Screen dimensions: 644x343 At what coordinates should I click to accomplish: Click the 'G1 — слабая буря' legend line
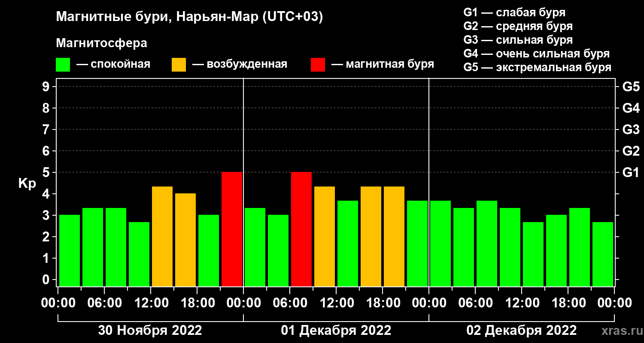pyautogui.click(x=514, y=12)
